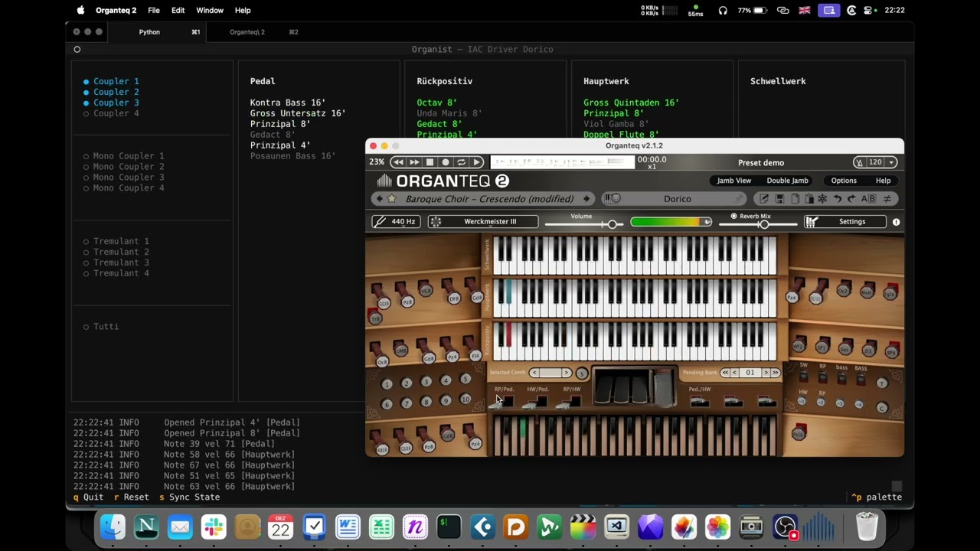Stop playback in Organteq transport

(x=430, y=162)
